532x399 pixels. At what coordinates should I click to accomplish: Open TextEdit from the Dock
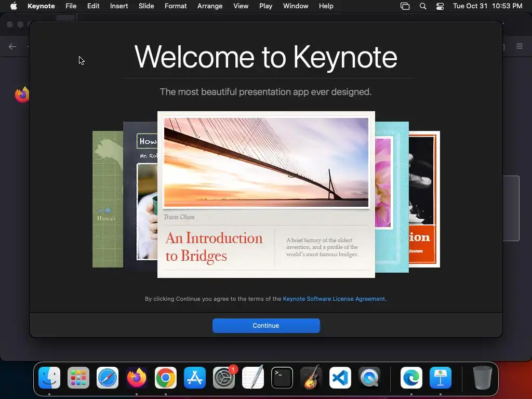(x=253, y=378)
